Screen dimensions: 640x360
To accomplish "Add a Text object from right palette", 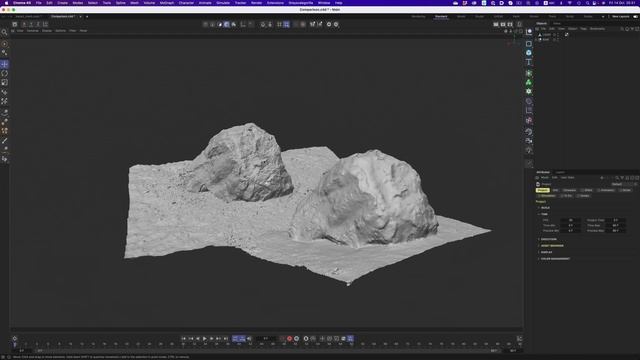I will coord(529,62).
